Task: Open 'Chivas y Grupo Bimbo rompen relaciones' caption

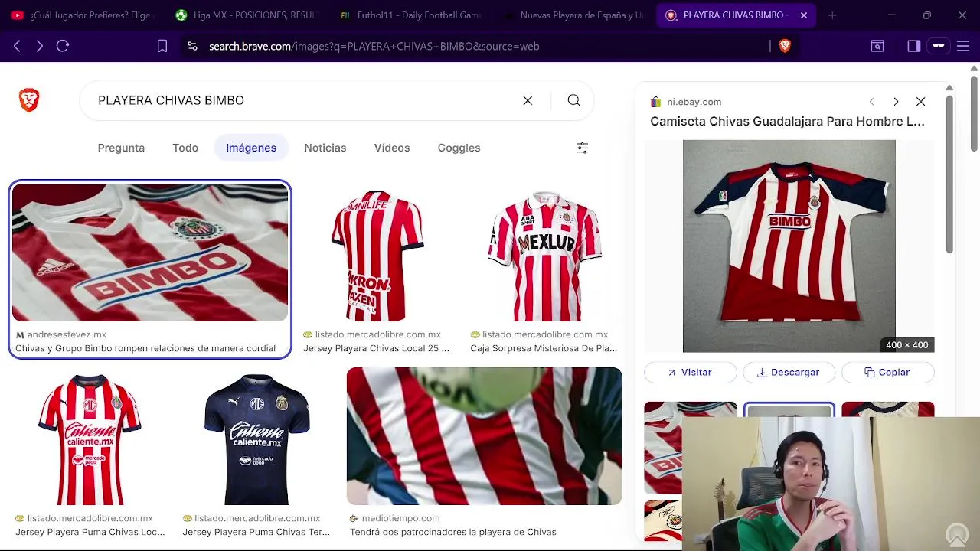Action: (x=145, y=348)
